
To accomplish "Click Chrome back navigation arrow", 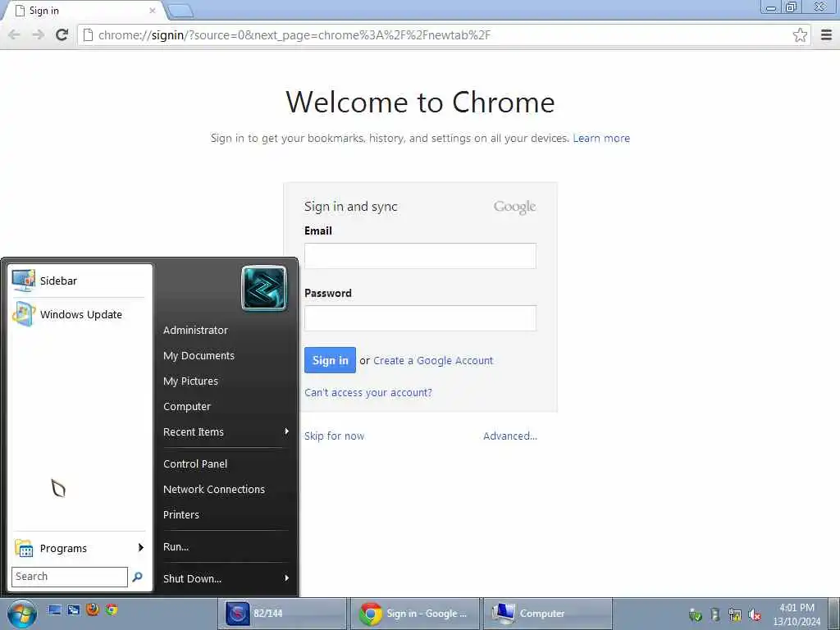I will pos(15,34).
